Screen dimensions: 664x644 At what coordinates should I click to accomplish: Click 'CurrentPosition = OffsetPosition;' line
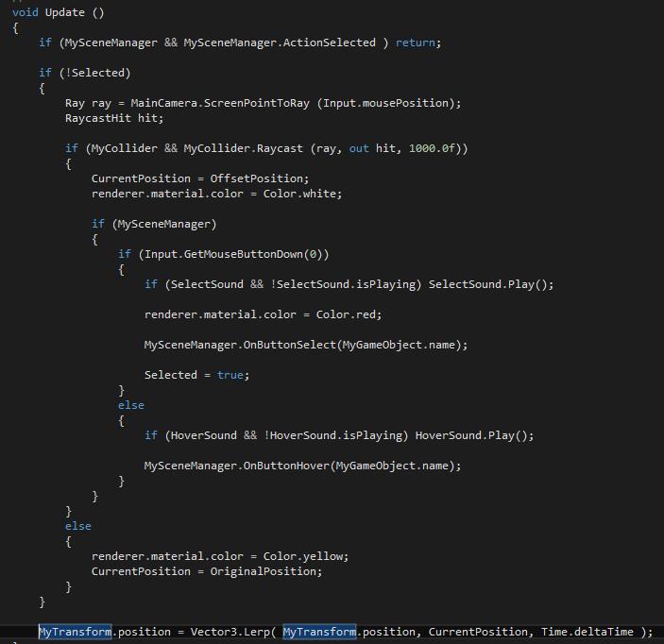[x=200, y=178]
